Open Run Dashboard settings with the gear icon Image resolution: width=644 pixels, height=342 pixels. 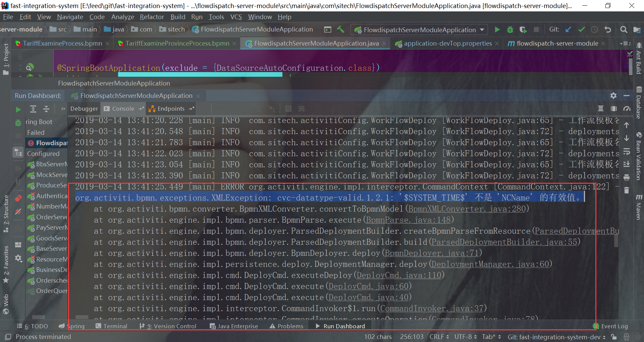[613, 96]
